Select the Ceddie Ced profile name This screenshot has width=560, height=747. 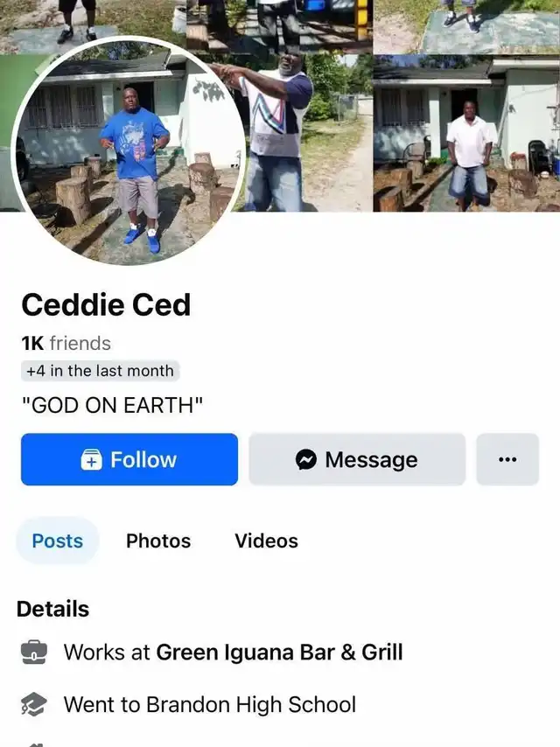coord(106,304)
